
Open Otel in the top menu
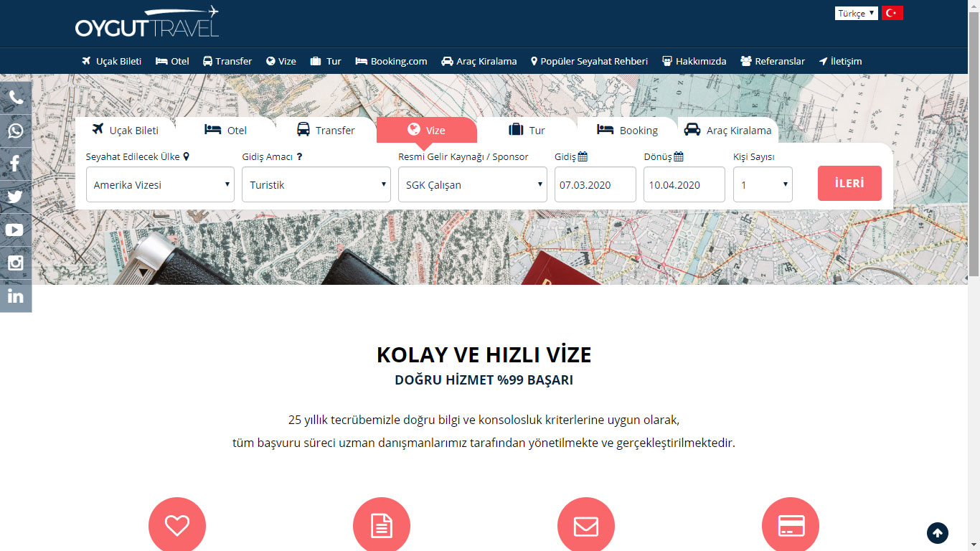coord(172,61)
